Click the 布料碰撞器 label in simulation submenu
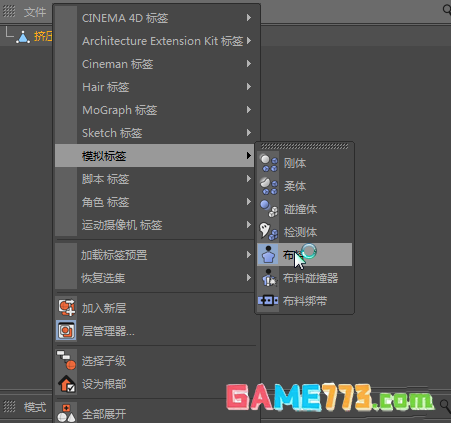This screenshot has height=423, width=451. (x=310, y=278)
